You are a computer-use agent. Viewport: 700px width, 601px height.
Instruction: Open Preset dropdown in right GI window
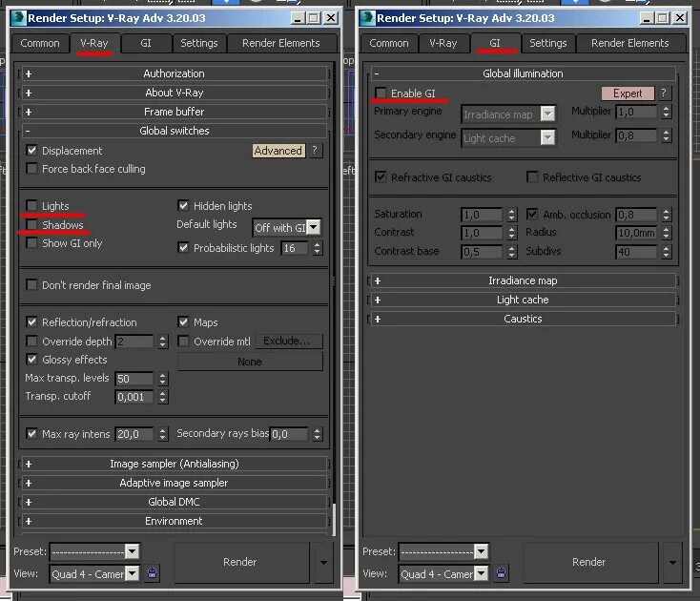coord(481,552)
